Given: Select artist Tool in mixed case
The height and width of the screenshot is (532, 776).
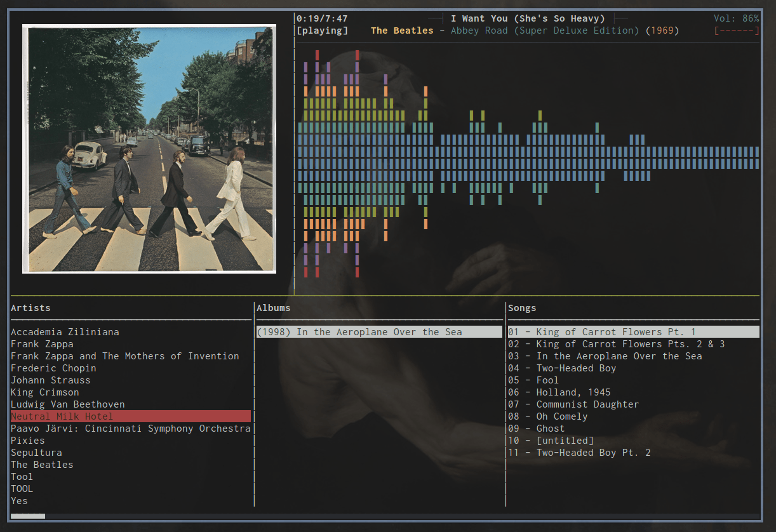Looking at the screenshot, I should pos(22,477).
